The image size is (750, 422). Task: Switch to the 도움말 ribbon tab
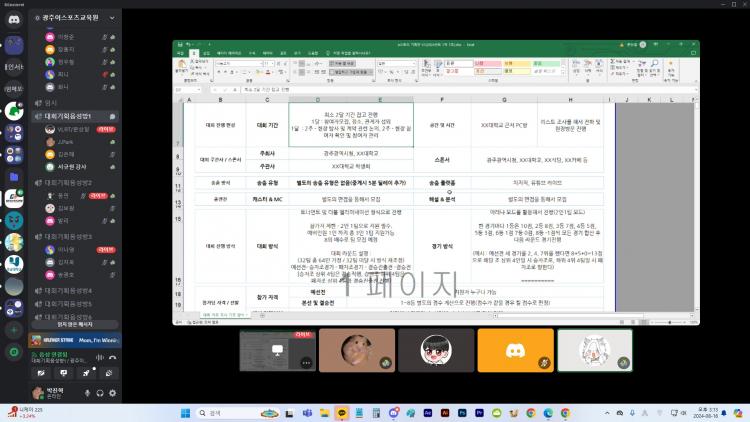coord(313,53)
